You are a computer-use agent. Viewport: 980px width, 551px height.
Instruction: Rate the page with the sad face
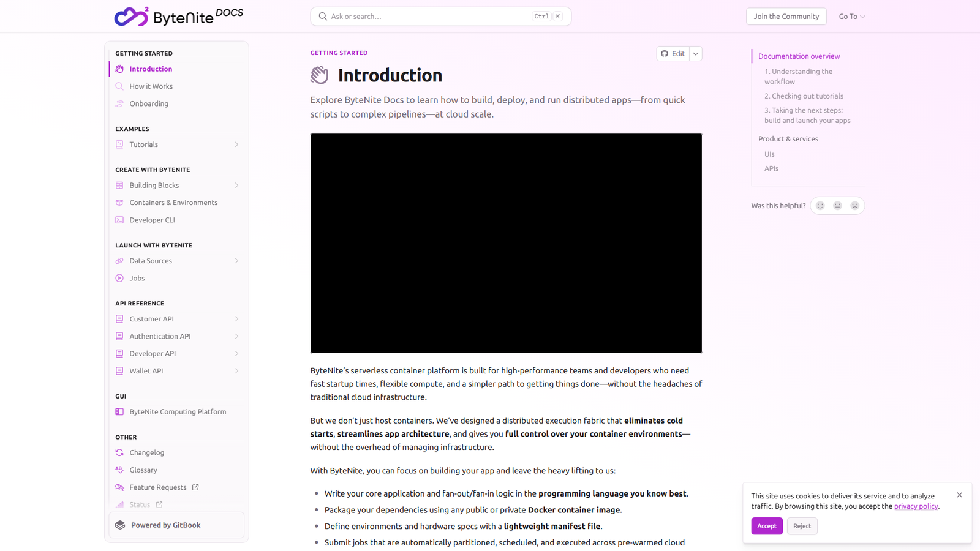(x=855, y=206)
